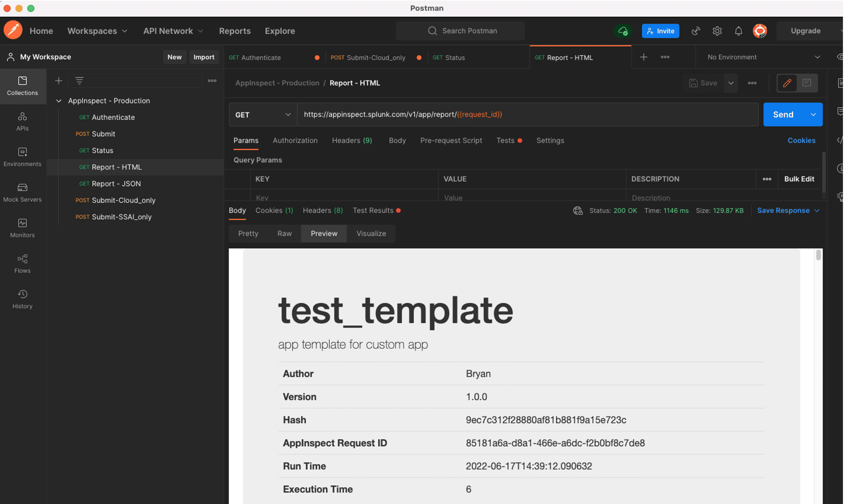Viewport: 844px width, 504px height.
Task: Click the workspace person icon
Action: click(11, 57)
